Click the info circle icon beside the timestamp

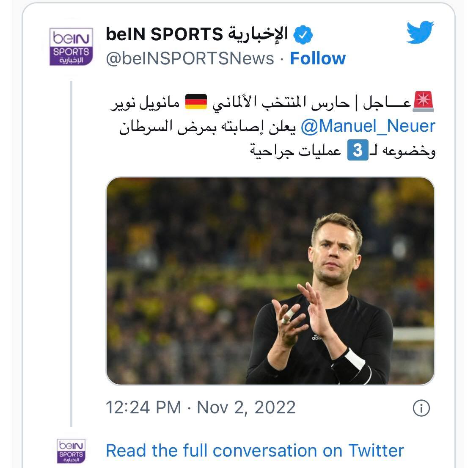click(421, 408)
